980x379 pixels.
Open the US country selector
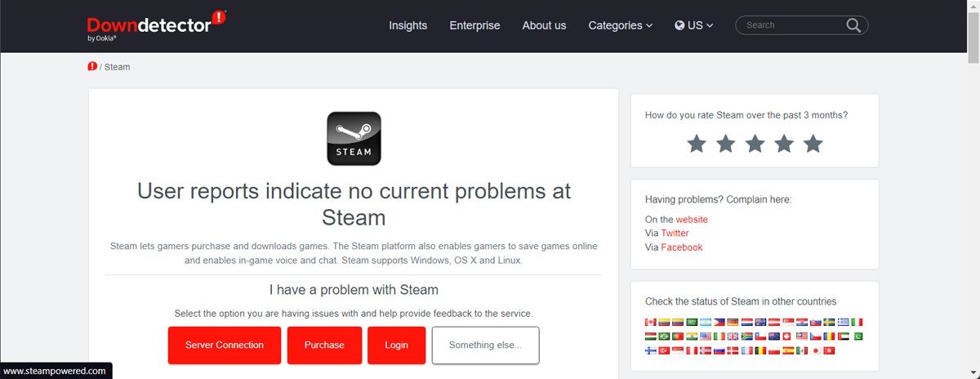(694, 25)
